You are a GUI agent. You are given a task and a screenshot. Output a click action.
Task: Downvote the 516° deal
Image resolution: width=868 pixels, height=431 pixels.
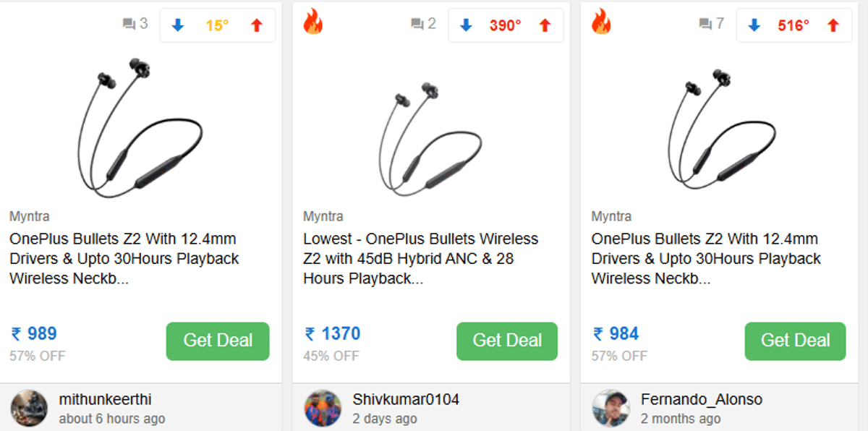pos(754,25)
